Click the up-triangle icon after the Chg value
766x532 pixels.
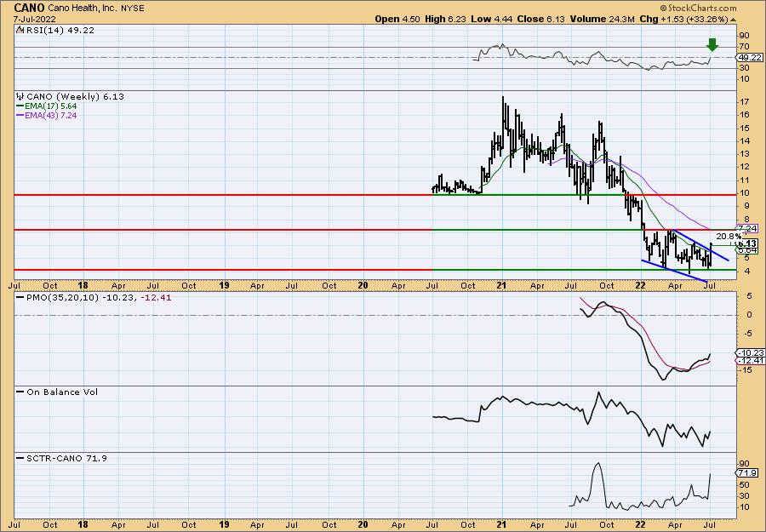click(x=733, y=20)
